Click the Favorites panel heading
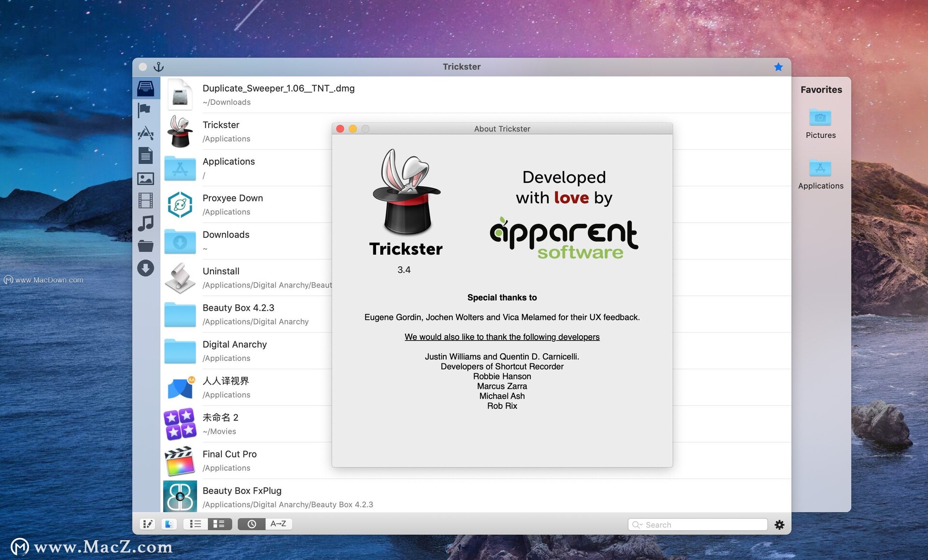The width and height of the screenshot is (928, 560). pos(821,89)
